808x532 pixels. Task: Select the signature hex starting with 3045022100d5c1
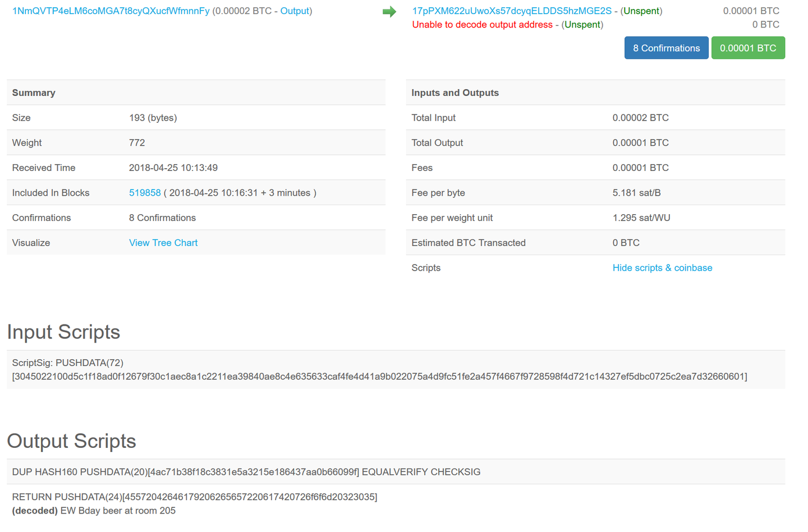[380, 377]
